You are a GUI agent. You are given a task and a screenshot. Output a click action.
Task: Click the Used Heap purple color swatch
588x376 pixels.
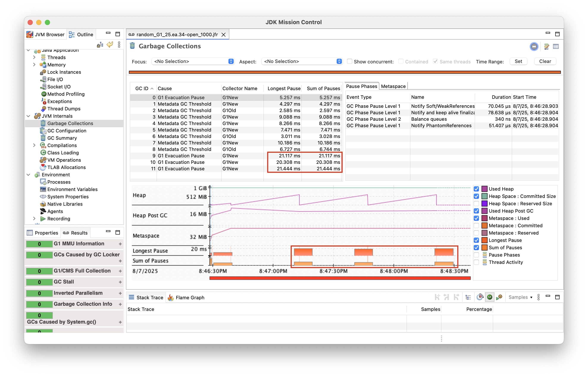click(485, 189)
